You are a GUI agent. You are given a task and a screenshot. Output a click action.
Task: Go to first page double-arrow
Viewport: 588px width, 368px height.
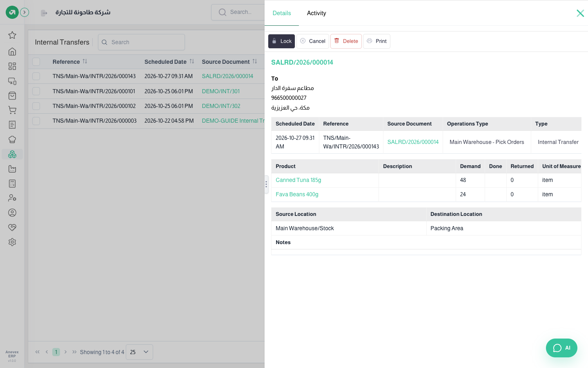(38, 352)
